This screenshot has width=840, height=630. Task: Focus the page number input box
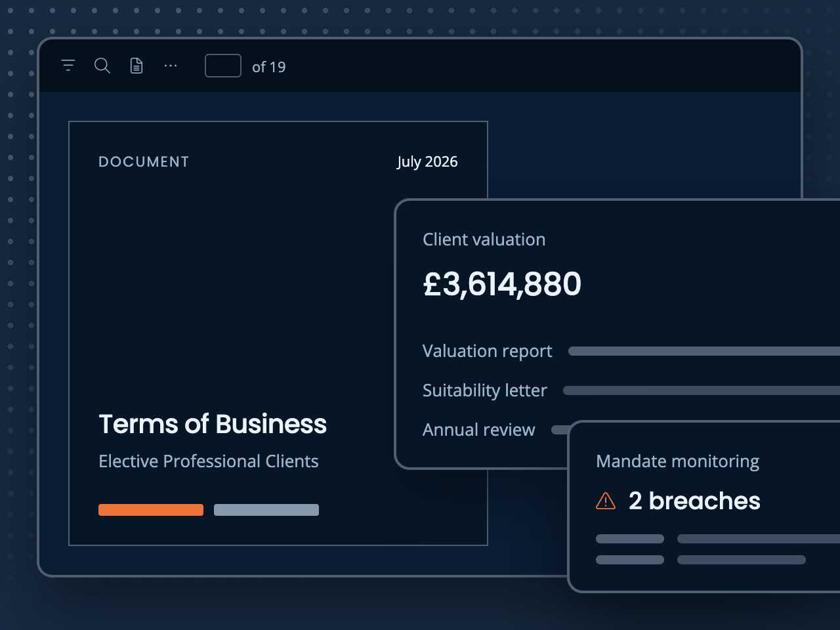[x=223, y=66]
